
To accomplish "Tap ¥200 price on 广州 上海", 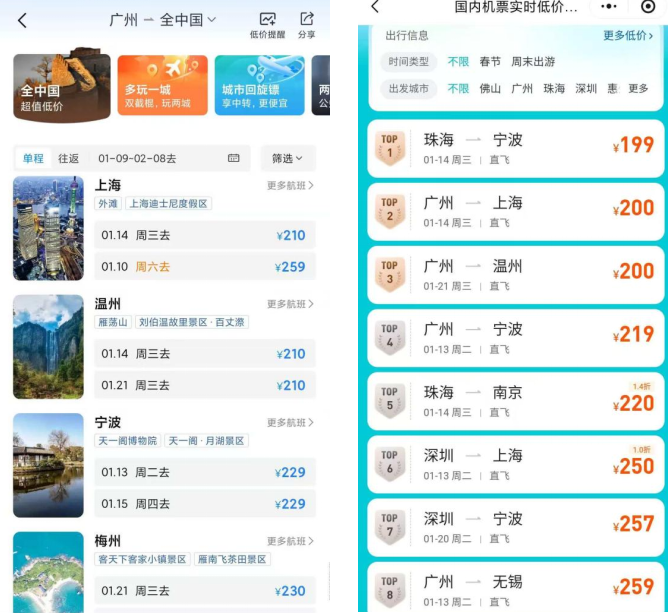I will tap(633, 208).
